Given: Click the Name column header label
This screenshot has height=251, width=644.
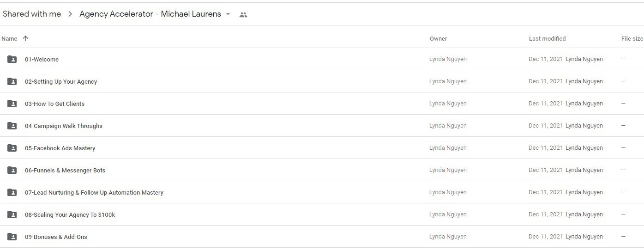Looking at the screenshot, I should coord(9,39).
